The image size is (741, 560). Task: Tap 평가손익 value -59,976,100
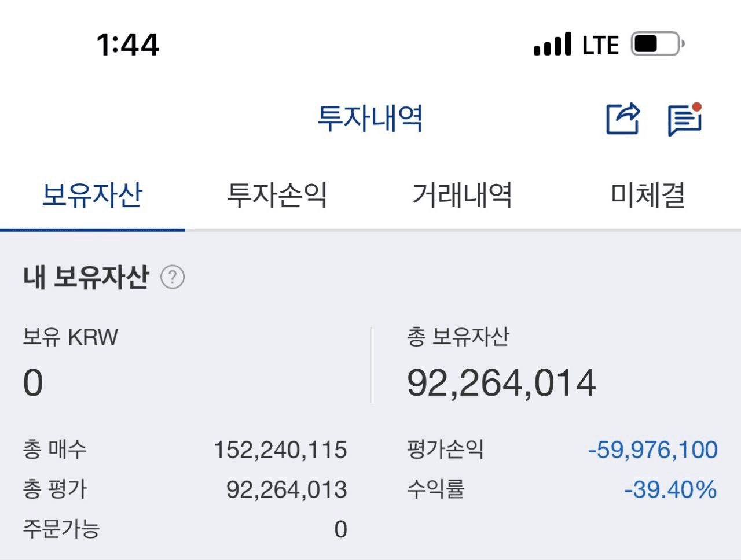point(652,450)
